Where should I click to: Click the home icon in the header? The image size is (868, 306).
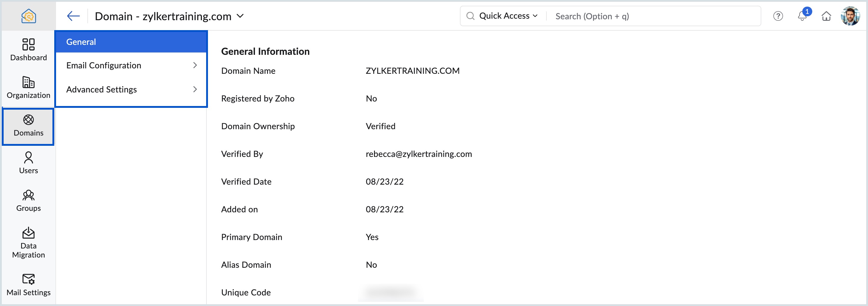(x=826, y=16)
